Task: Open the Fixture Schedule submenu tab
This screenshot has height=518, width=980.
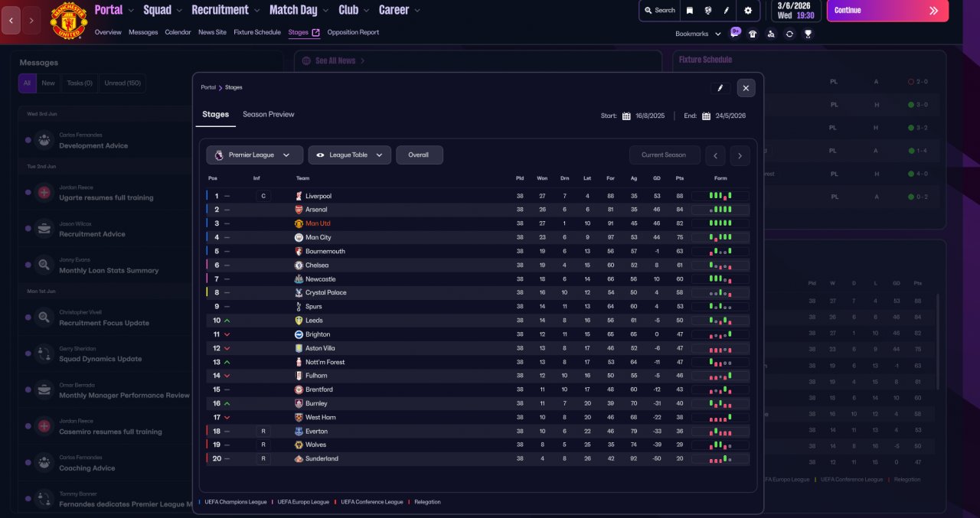Action: pyautogui.click(x=257, y=32)
